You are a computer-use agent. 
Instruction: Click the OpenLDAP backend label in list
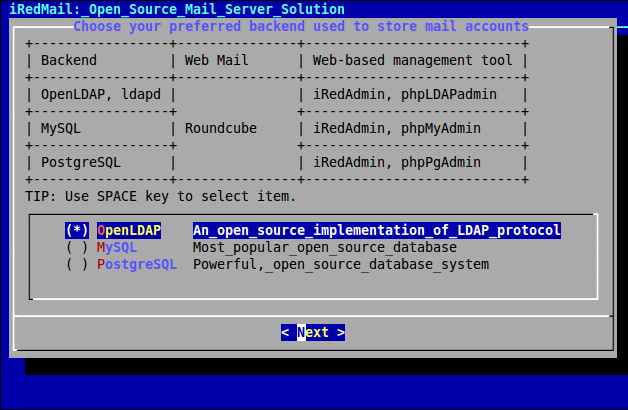[129, 230]
